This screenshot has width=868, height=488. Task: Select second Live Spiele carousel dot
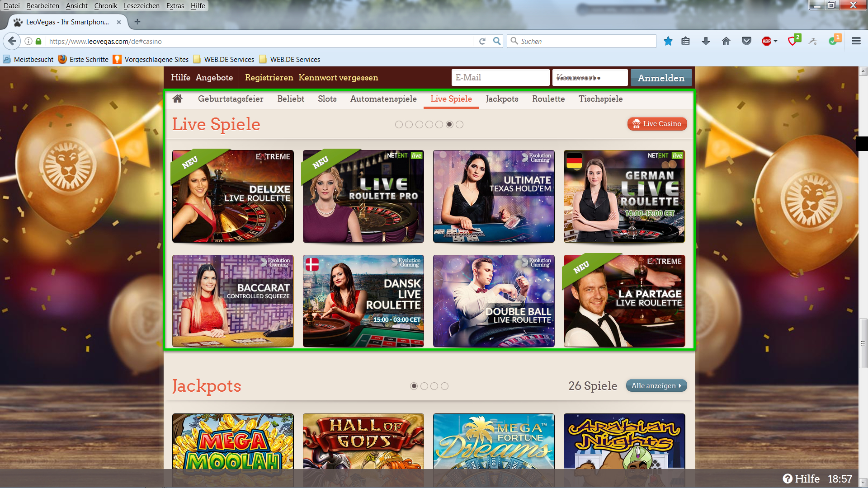(409, 124)
